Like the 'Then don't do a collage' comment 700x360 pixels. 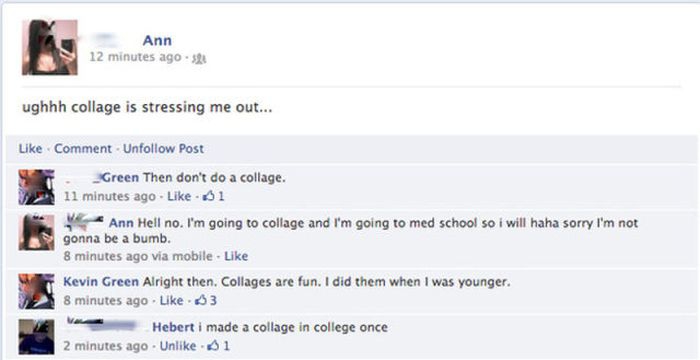point(179,196)
